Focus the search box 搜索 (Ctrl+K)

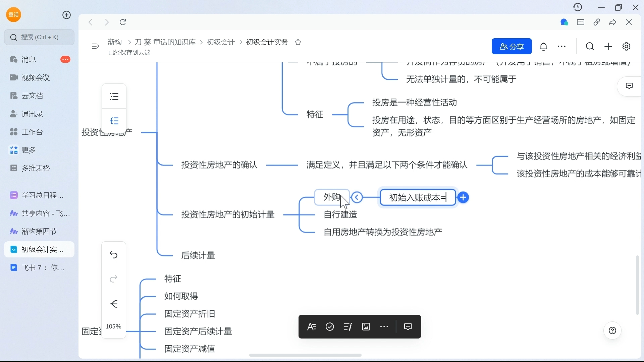pos(39,37)
